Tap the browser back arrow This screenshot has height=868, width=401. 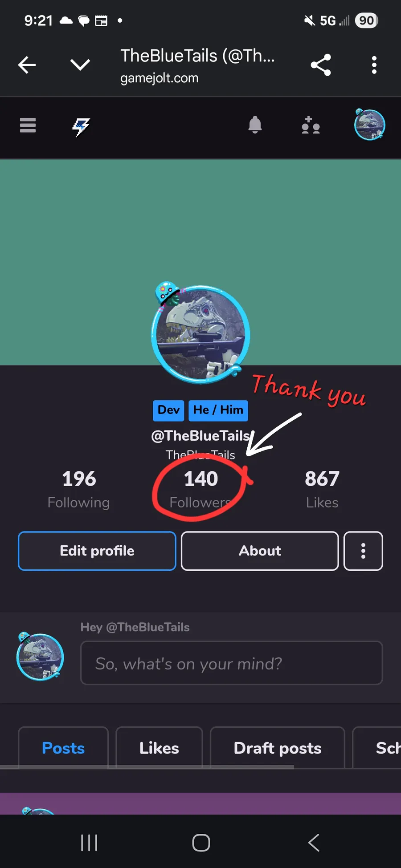(x=27, y=65)
